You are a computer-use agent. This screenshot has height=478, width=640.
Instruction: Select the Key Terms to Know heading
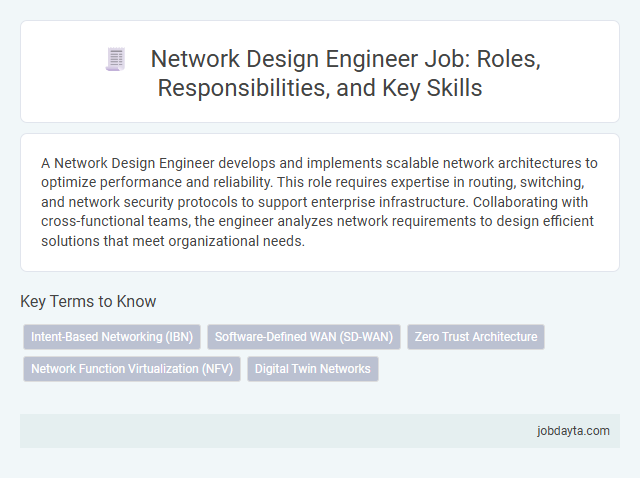click(x=88, y=301)
